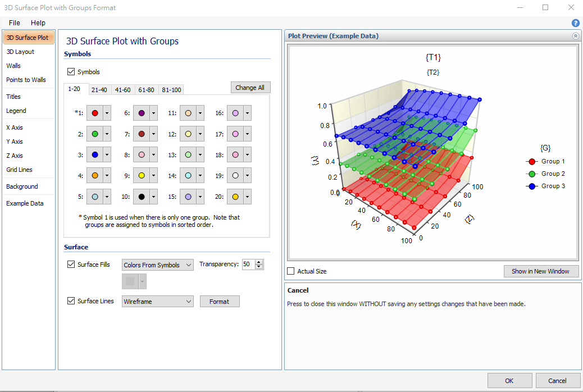Click the disabled surface fill color swatch
The image size is (583, 392).
coord(130,281)
